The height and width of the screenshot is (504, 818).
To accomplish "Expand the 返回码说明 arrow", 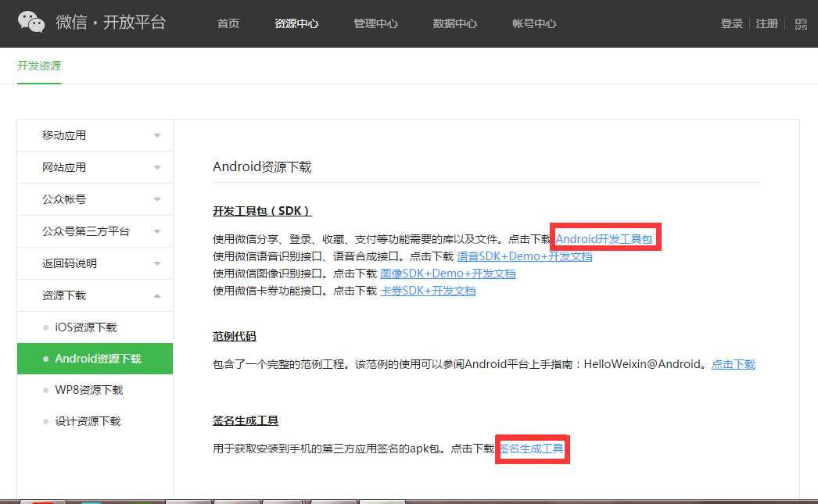I will (x=157, y=264).
